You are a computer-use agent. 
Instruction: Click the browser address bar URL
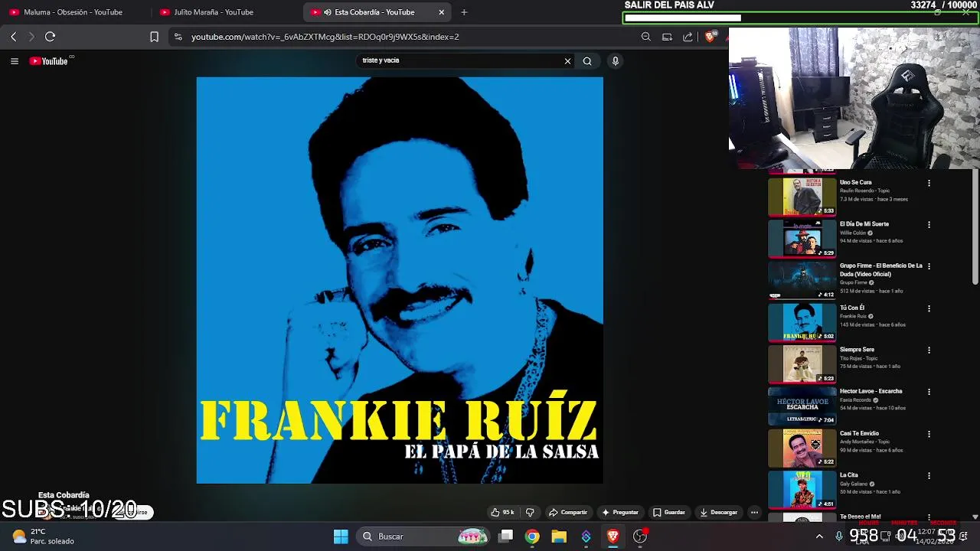325,37
